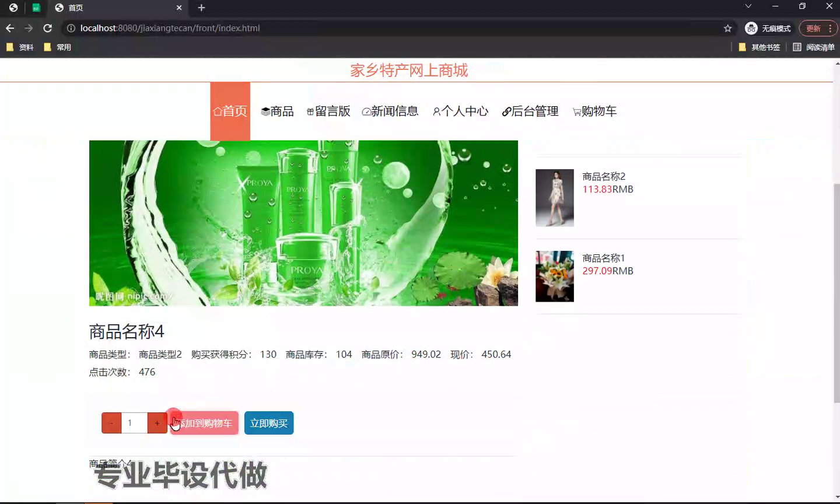The height and width of the screenshot is (504, 840).
Task: Open the 商品 navigation item
Action: (278, 111)
